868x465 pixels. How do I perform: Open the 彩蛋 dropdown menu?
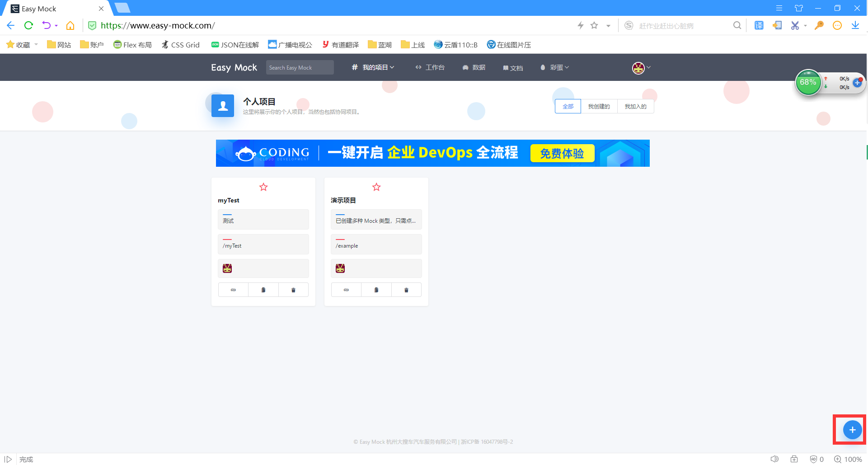pos(554,67)
